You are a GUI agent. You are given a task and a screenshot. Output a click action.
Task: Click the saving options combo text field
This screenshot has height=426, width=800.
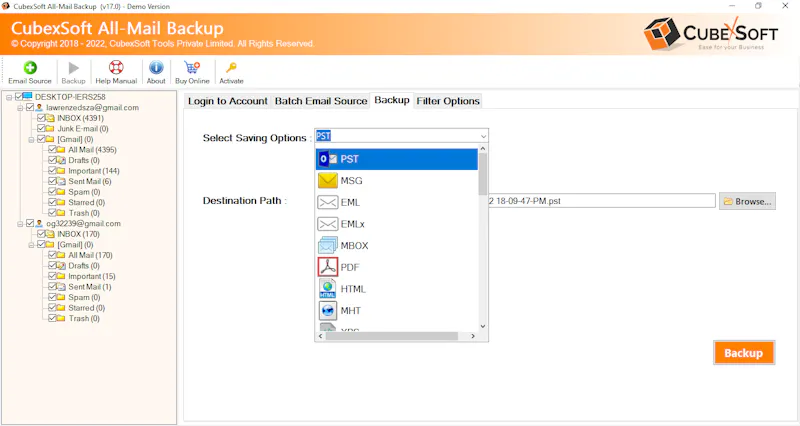[396, 136]
